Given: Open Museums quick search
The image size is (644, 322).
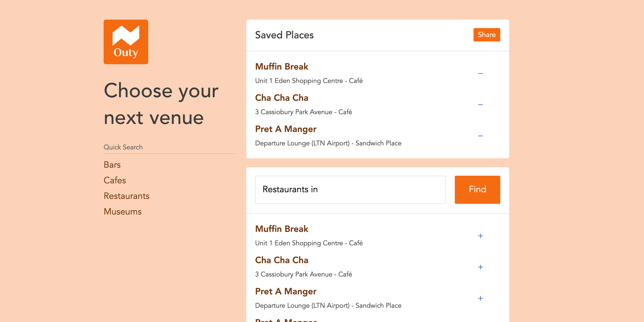Looking at the screenshot, I should pyautogui.click(x=123, y=211).
